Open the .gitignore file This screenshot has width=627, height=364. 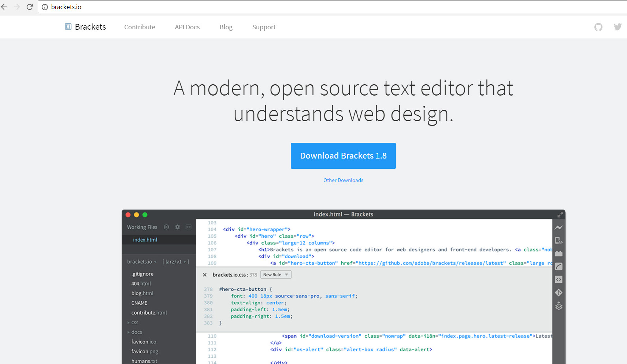tap(142, 274)
